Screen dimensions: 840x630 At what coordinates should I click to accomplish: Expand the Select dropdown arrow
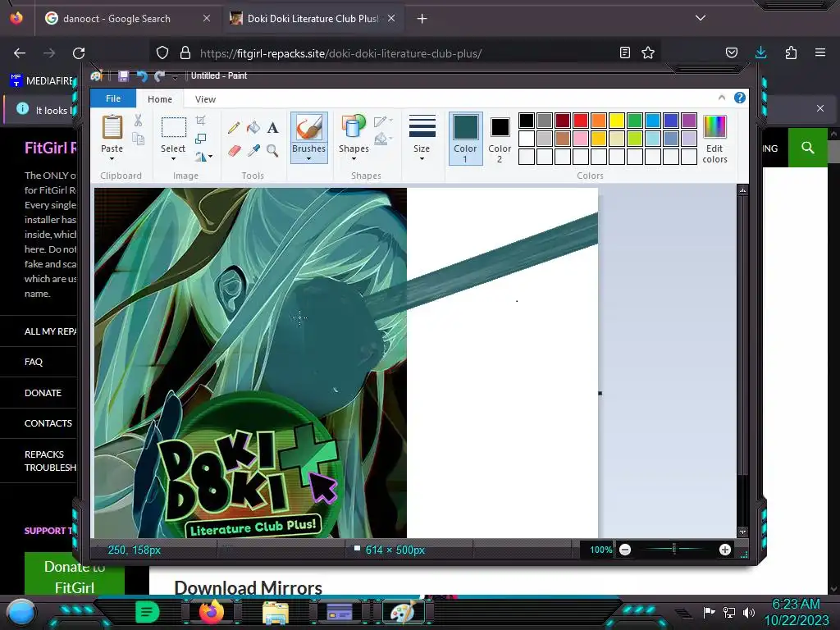click(x=173, y=158)
